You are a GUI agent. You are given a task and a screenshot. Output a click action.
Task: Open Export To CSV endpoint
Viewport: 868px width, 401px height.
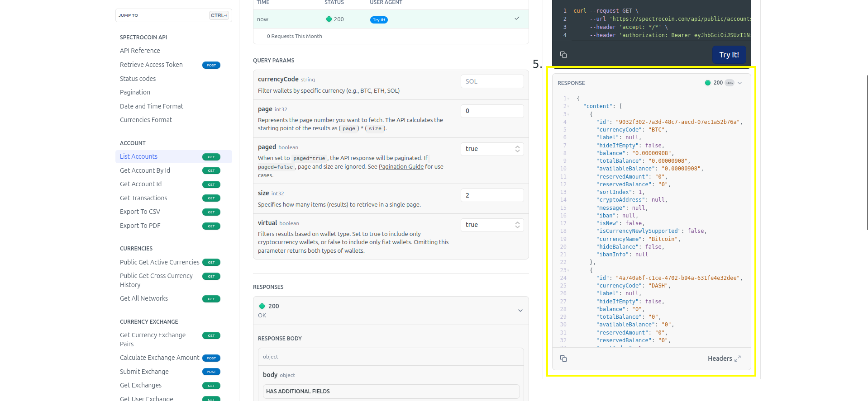coord(140,212)
